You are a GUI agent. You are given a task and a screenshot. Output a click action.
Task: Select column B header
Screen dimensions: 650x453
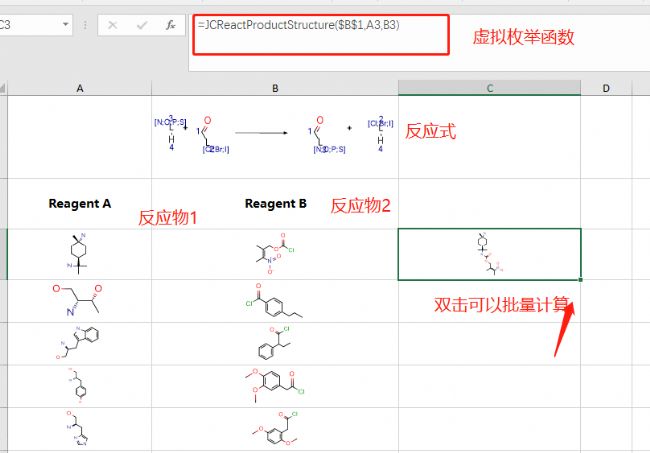click(274, 89)
